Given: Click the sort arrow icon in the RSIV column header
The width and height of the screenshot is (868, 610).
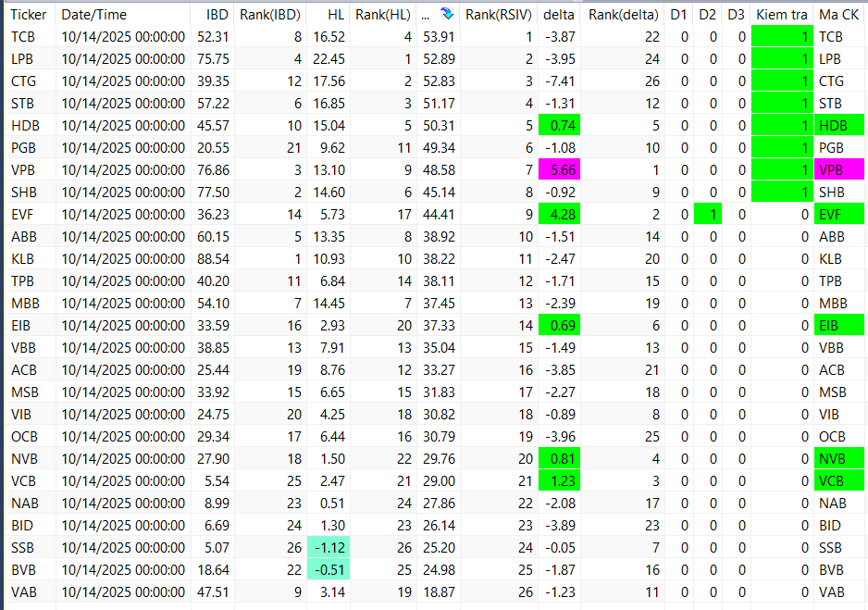Looking at the screenshot, I should tap(447, 15).
